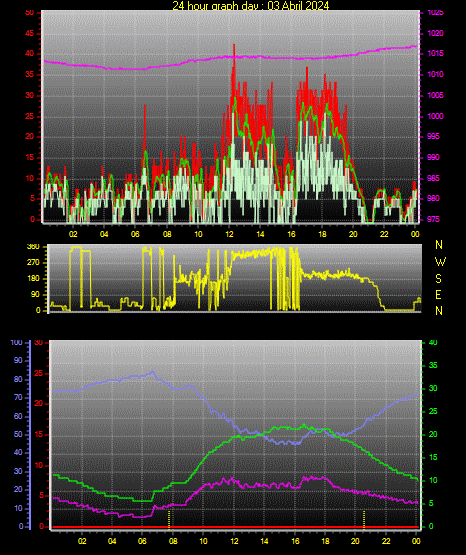This screenshot has height=555, width=466.
Task: Click the blue humidity curve peak near 07
Action: click(x=153, y=372)
